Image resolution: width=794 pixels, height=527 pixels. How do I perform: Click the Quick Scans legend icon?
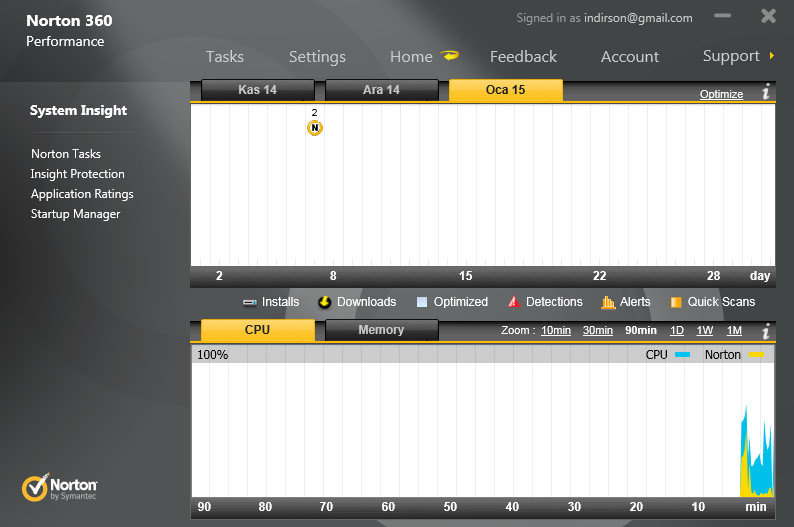(676, 302)
